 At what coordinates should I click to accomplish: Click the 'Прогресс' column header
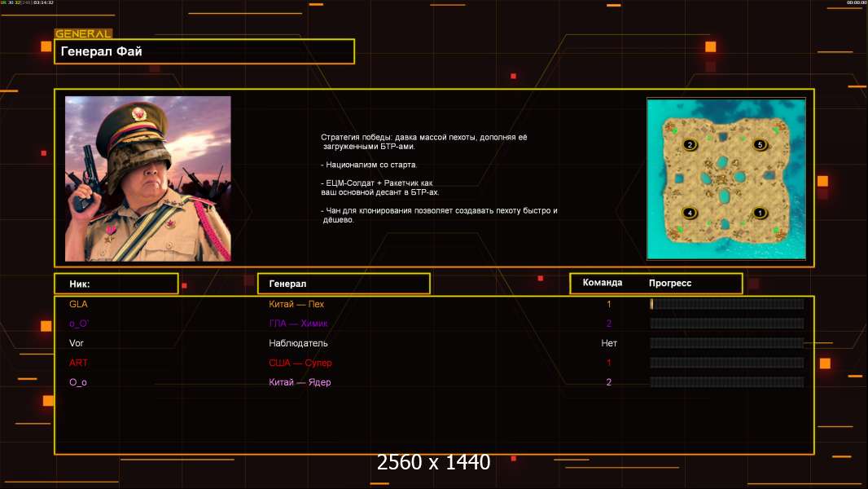(670, 283)
